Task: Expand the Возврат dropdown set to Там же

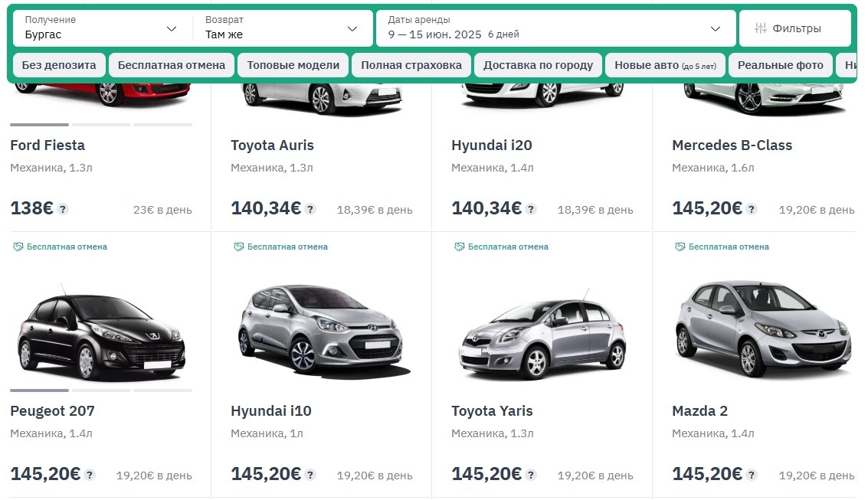Action: (x=283, y=28)
